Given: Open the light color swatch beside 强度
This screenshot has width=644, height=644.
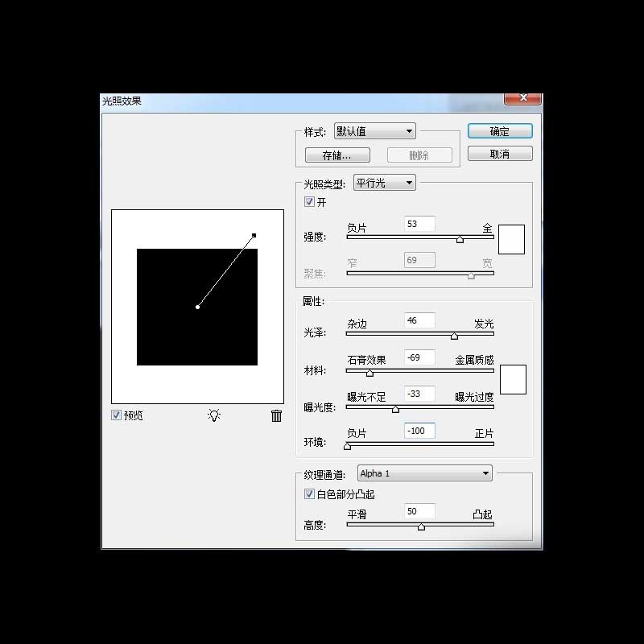Looking at the screenshot, I should (x=512, y=238).
